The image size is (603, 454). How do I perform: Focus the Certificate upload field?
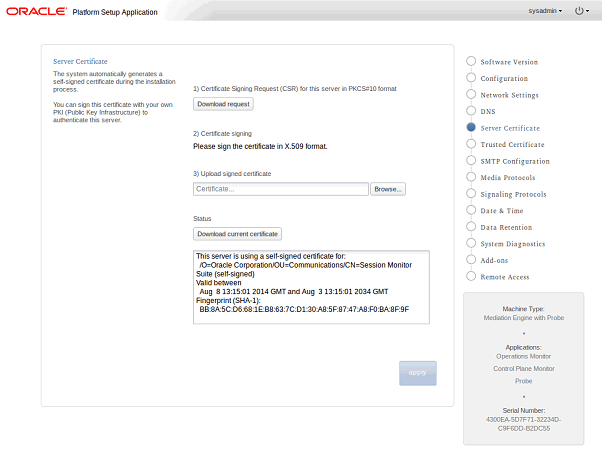pos(281,189)
